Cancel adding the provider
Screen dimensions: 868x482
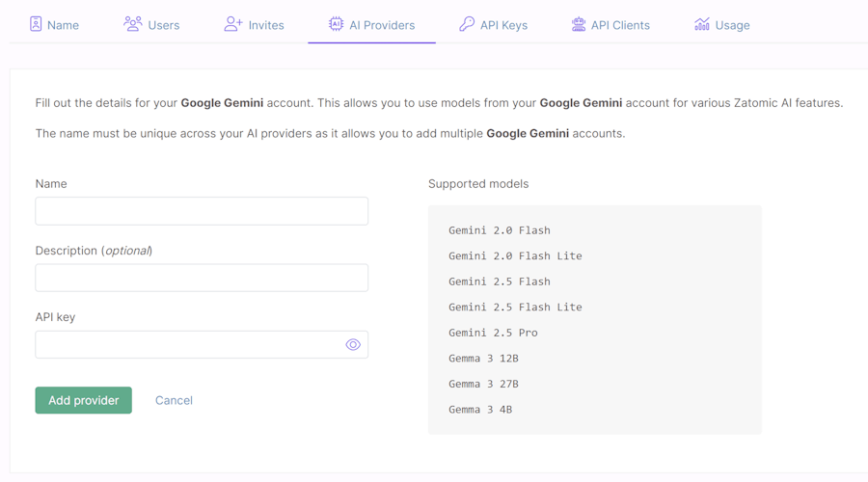[174, 400]
